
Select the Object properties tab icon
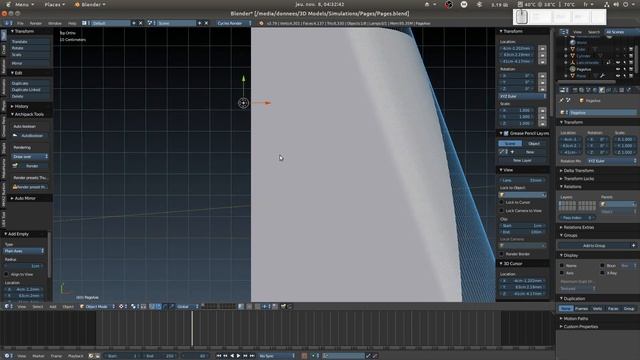pos(602,90)
